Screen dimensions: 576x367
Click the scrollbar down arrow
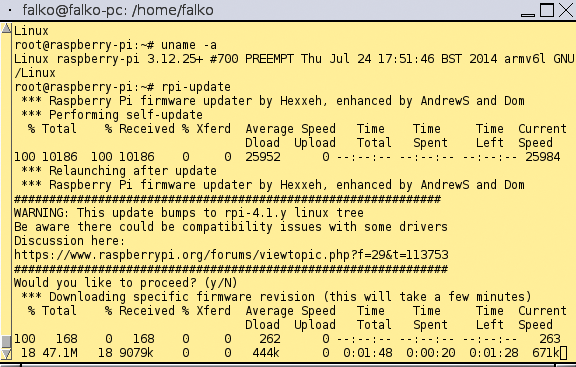(x=6, y=354)
